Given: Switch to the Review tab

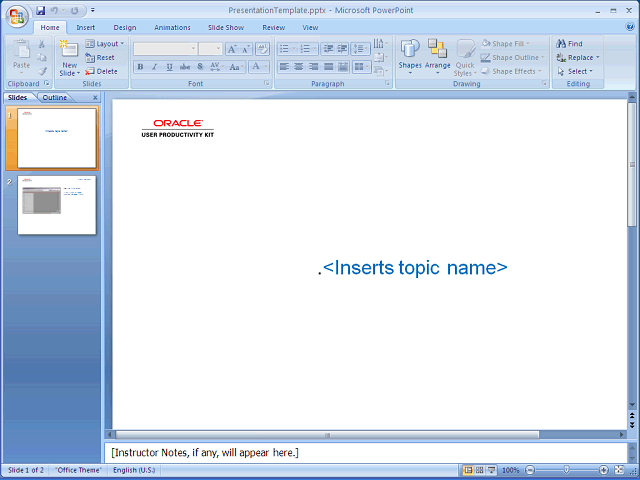Looking at the screenshot, I should tap(273, 27).
